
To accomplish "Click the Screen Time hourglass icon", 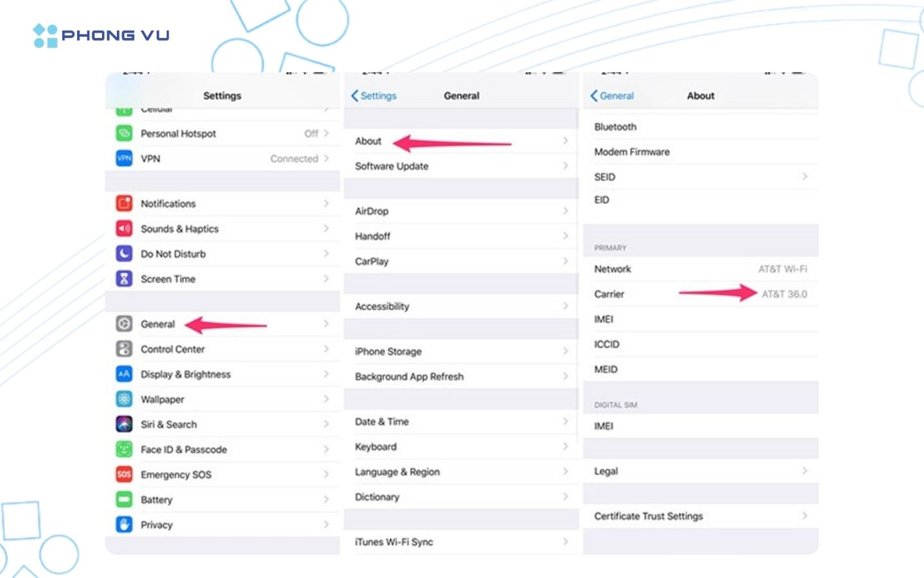I will pos(124,279).
